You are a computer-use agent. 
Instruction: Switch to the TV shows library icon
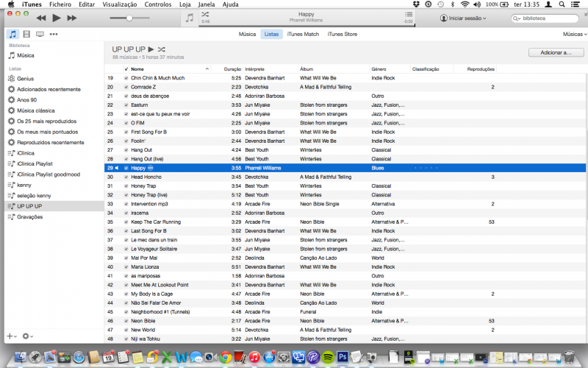(x=40, y=34)
